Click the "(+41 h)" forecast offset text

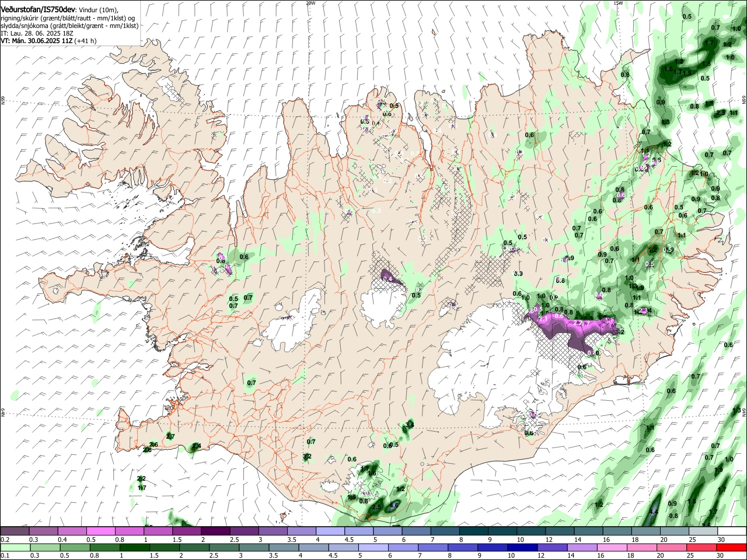click(86, 41)
